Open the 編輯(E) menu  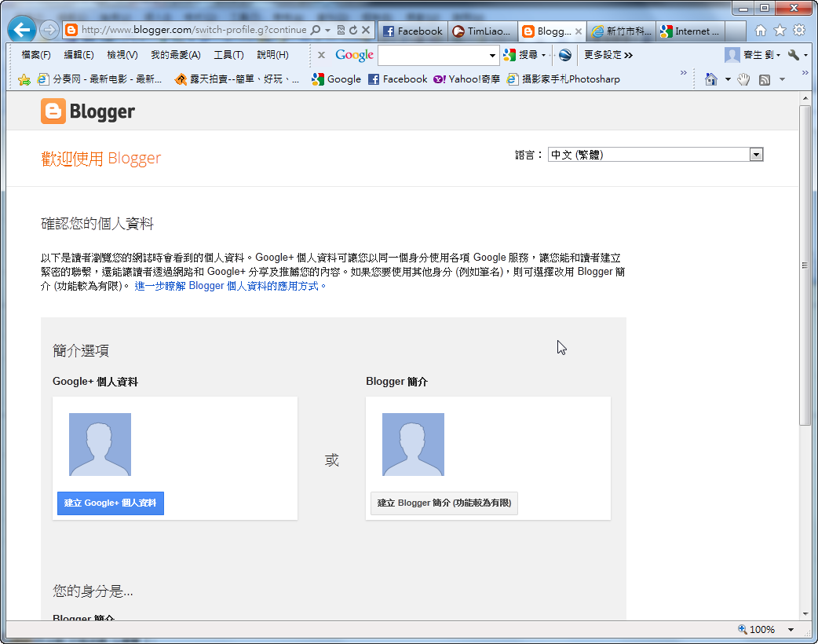(x=79, y=55)
